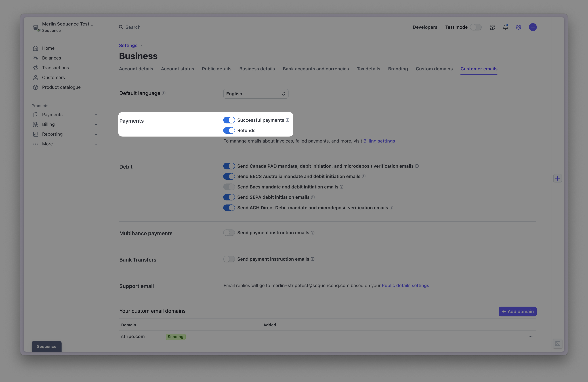Switch to Account status tab
Screen dimensions: 588x382
[x=177, y=69]
